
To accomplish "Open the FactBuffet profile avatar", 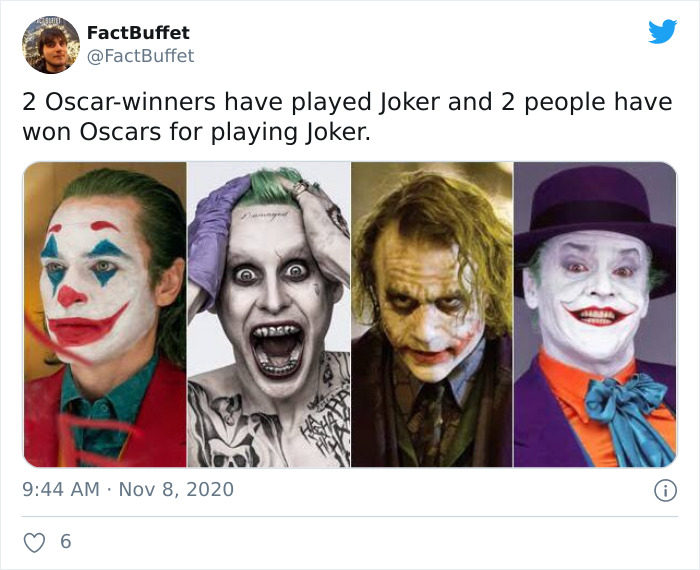I will coord(50,45).
